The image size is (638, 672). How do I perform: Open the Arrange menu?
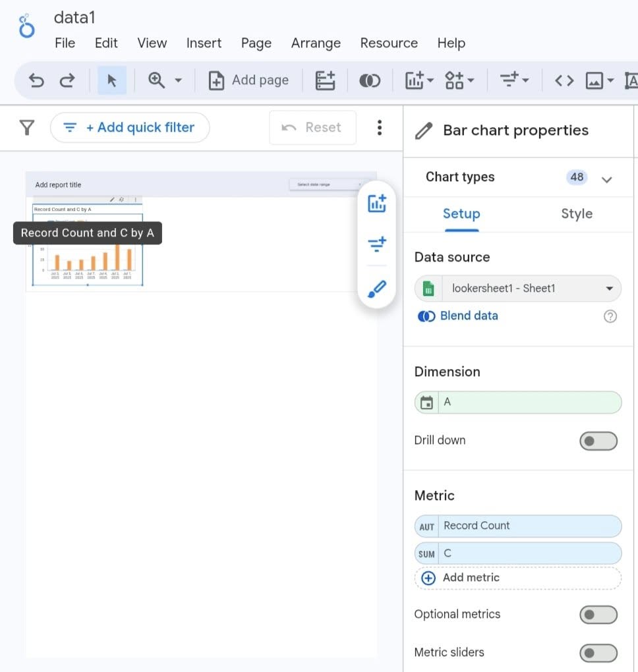point(316,43)
